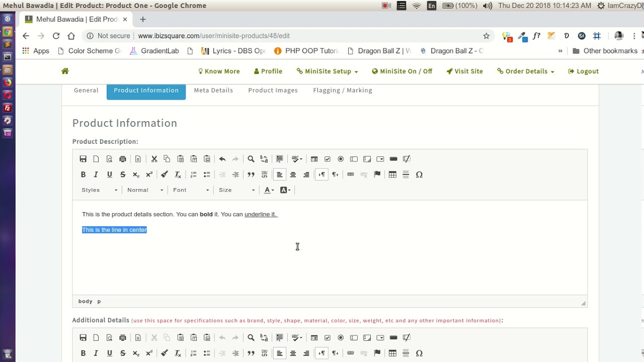Open Font dropdown in Product Description editor

click(191, 190)
